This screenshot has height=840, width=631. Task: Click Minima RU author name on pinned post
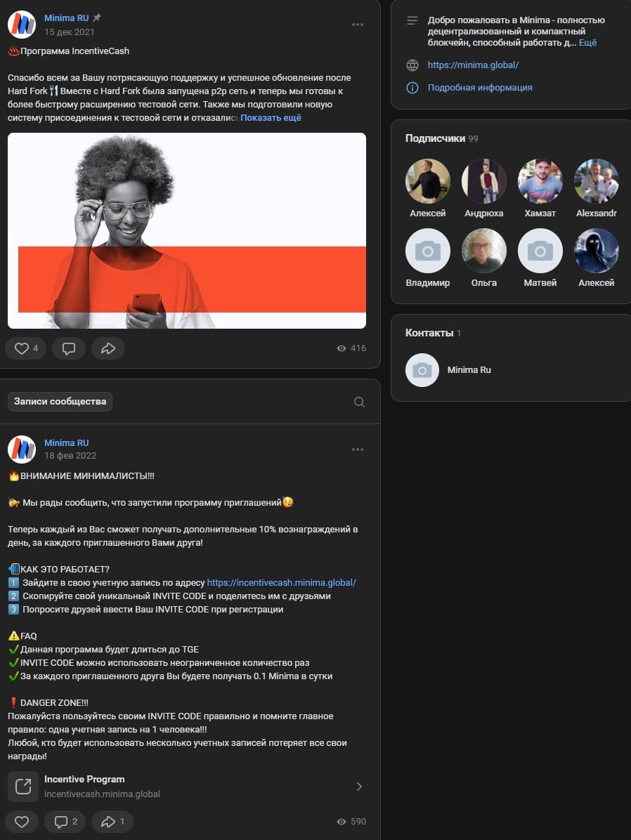(67, 18)
